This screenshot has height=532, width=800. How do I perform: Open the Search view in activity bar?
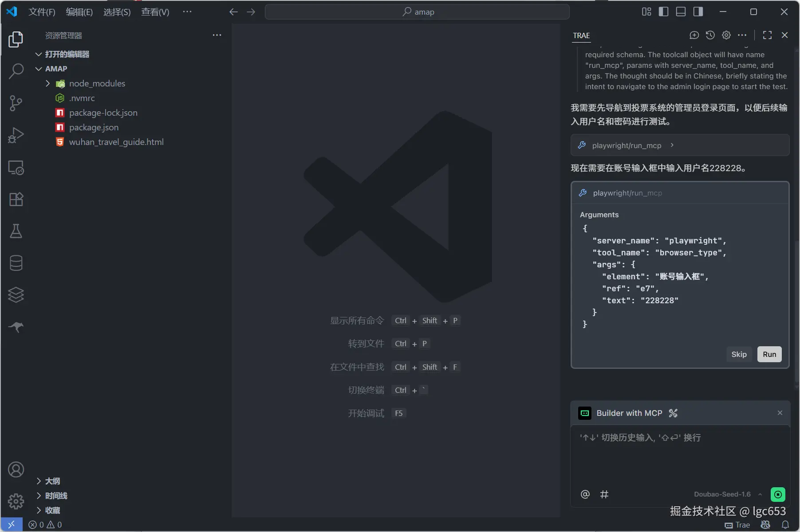point(16,71)
